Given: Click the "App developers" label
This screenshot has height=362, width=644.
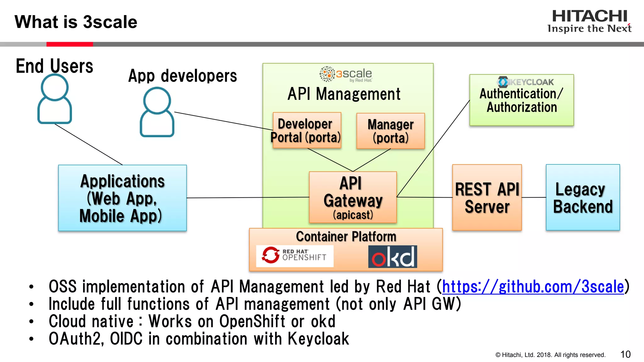Looking at the screenshot, I should coord(182,76).
